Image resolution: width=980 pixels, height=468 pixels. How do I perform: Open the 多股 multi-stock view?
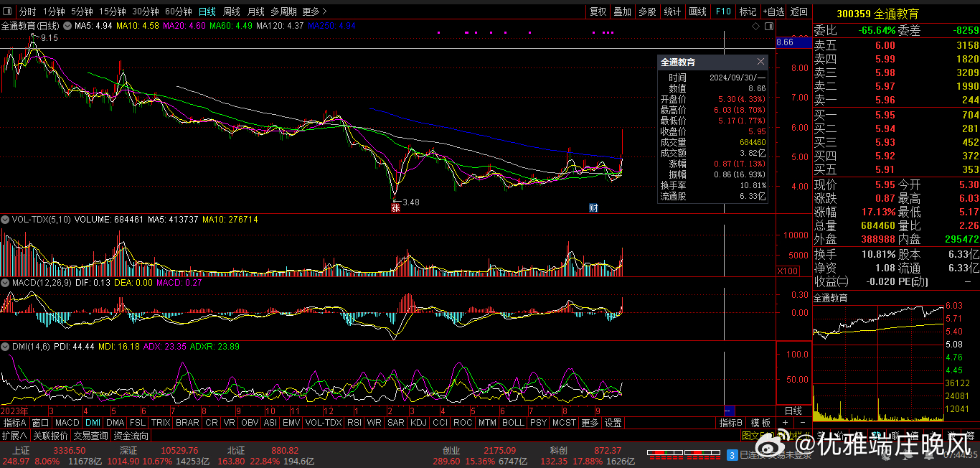[x=647, y=11]
